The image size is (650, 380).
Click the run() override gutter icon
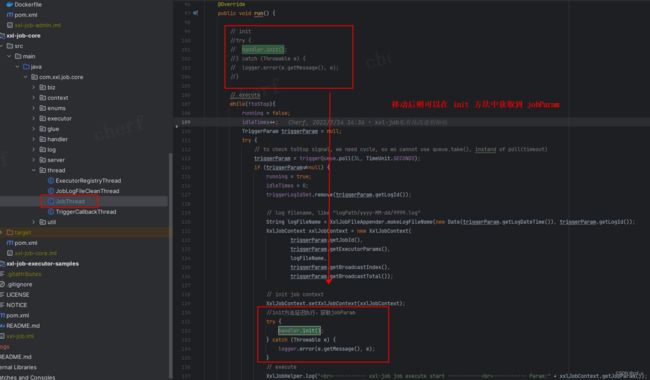[195, 13]
